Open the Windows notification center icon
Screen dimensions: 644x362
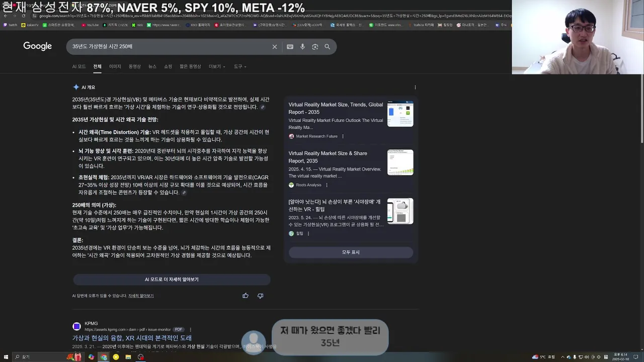[x=636, y=357]
